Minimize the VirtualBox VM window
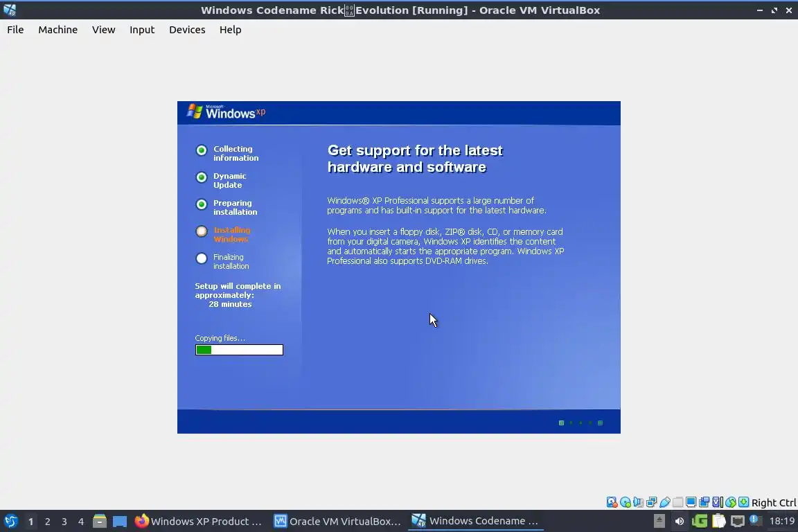Image resolution: width=798 pixels, height=532 pixels. click(x=760, y=10)
